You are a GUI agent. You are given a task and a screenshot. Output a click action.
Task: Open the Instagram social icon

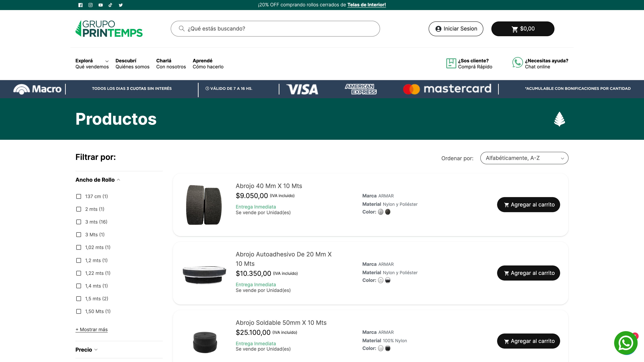pyautogui.click(x=91, y=5)
